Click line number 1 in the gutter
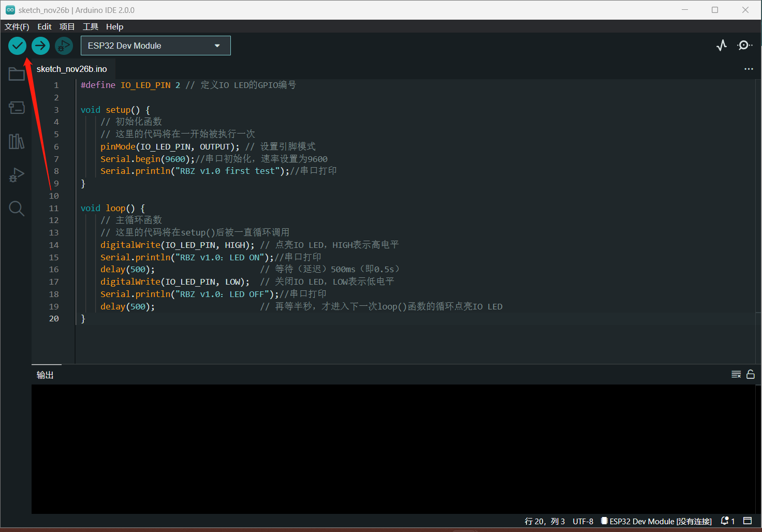Screen dimensions: 762x532 click(x=56, y=85)
